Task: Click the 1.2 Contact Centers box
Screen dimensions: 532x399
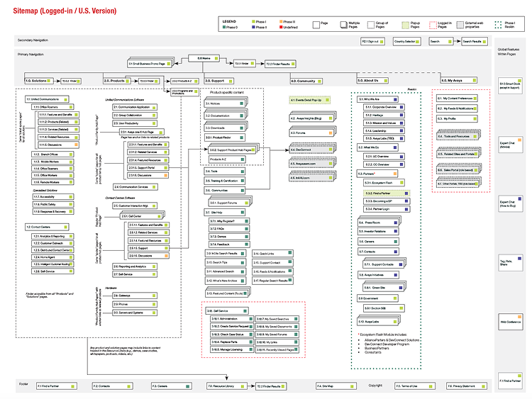Action: click(47, 227)
